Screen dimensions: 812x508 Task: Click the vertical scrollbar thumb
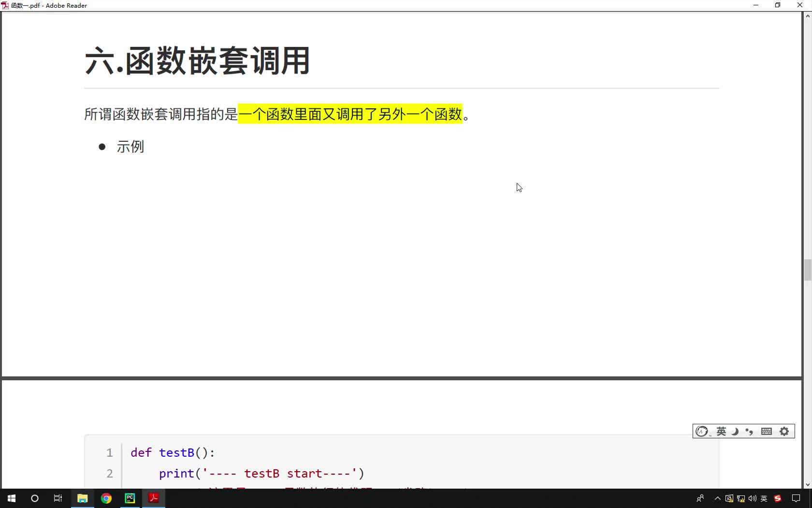808,270
